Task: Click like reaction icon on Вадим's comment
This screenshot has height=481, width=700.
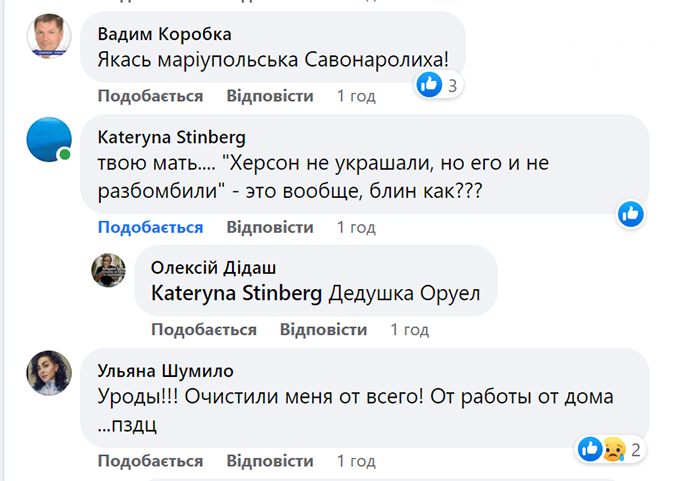Action: [x=430, y=85]
